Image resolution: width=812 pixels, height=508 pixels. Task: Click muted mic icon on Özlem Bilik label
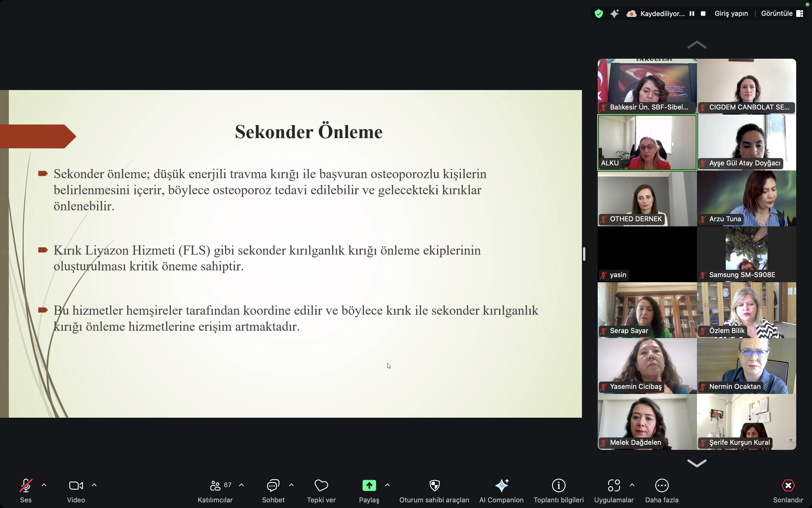point(703,331)
